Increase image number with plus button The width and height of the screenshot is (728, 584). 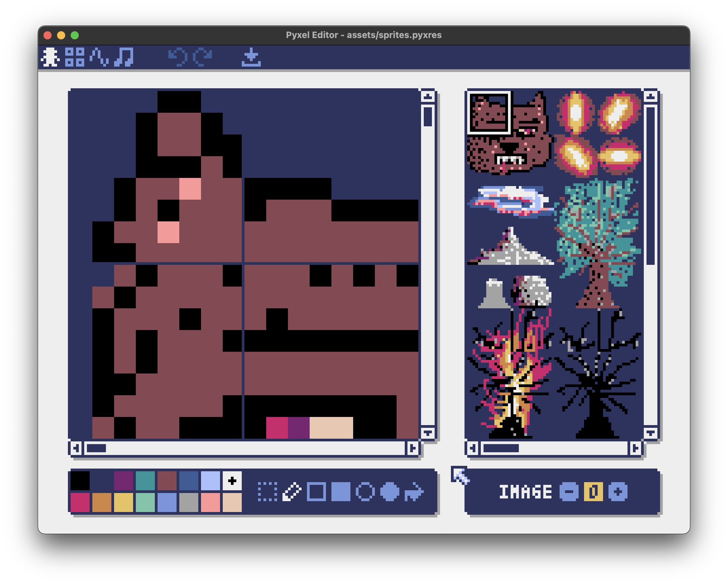(x=618, y=492)
